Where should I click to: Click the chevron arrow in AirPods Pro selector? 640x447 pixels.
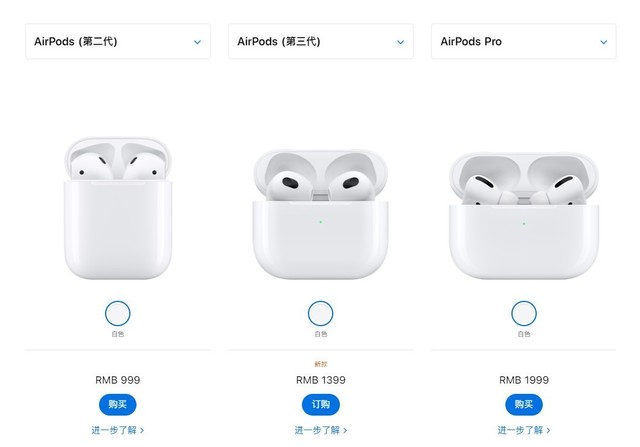(x=604, y=42)
